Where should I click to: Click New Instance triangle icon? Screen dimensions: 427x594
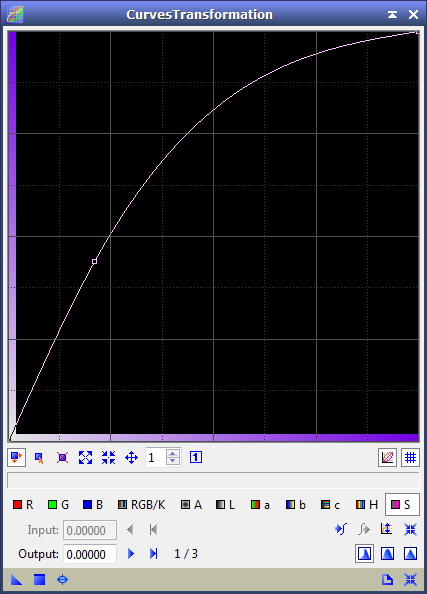click(x=16, y=580)
